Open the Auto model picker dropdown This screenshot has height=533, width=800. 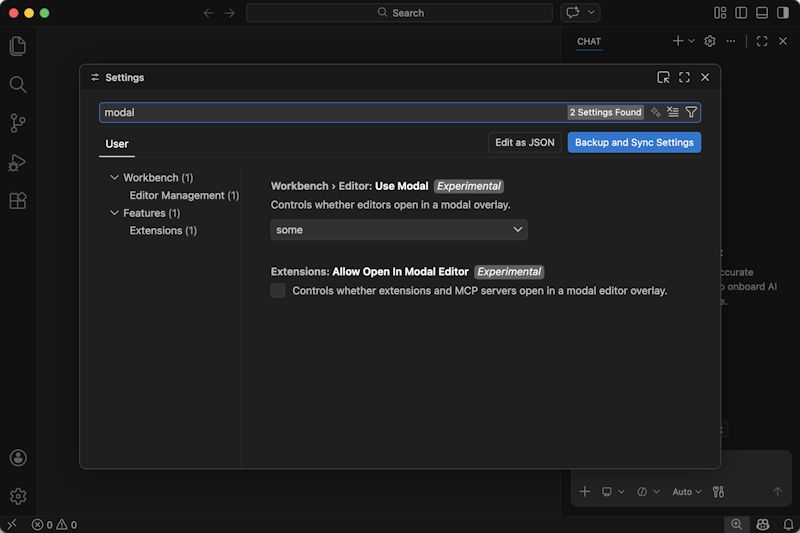coord(687,492)
